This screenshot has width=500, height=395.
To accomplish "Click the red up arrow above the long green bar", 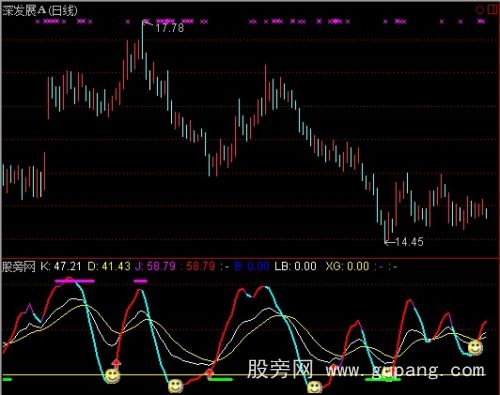I will point(209,374).
